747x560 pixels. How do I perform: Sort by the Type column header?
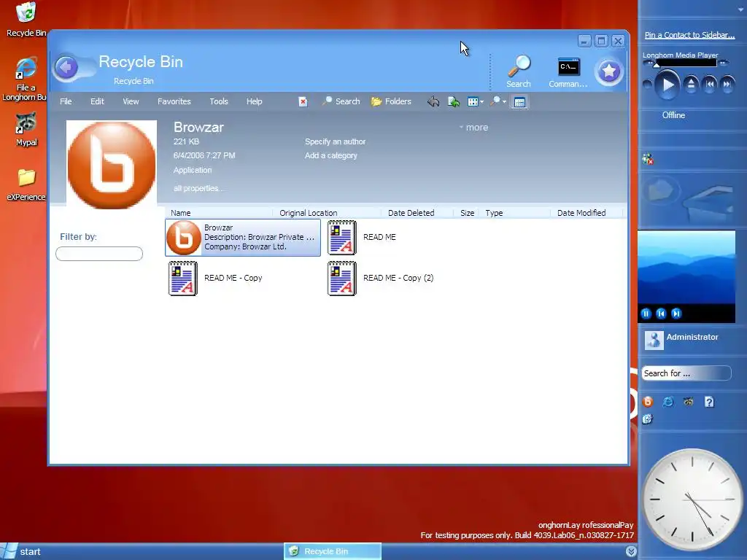coord(516,213)
